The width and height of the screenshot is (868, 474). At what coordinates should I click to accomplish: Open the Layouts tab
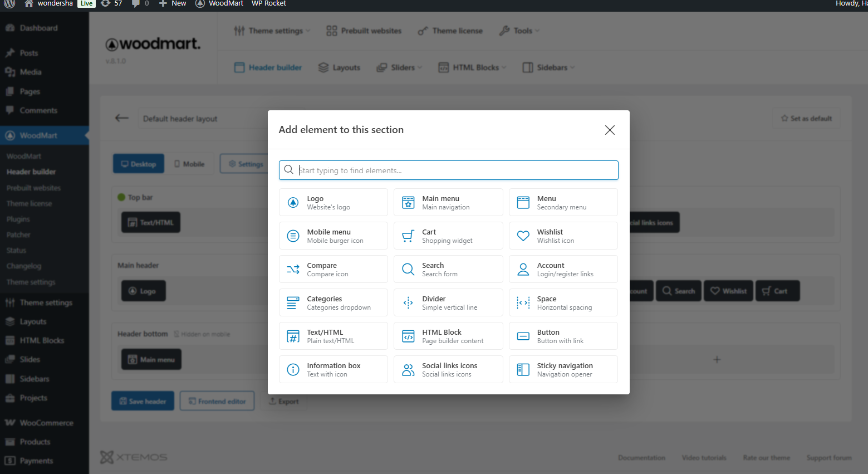click(x=339, y=67)
